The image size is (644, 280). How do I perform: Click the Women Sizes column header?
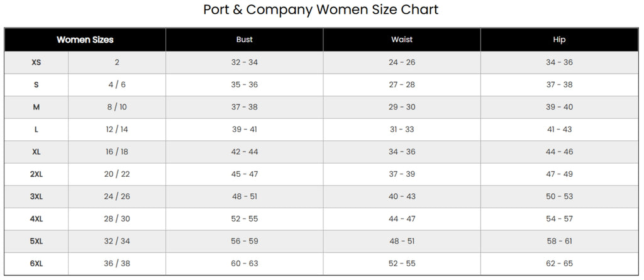tap(85, 40)
